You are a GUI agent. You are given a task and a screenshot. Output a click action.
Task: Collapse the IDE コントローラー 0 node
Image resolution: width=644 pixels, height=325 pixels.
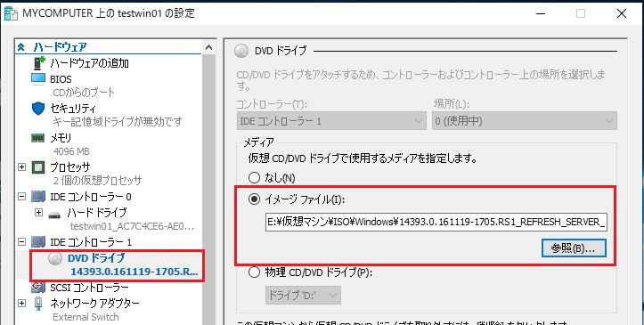click(x=21, y=197)
